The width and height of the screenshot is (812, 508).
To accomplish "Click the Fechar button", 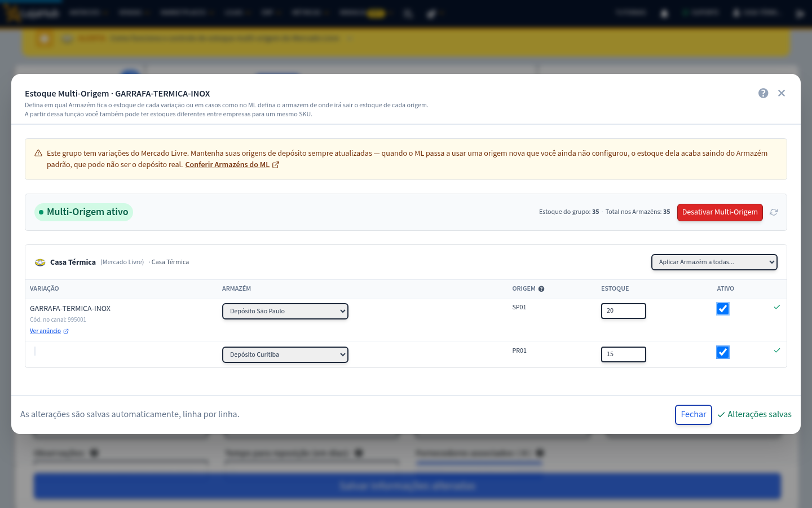I will click(694, 414).
